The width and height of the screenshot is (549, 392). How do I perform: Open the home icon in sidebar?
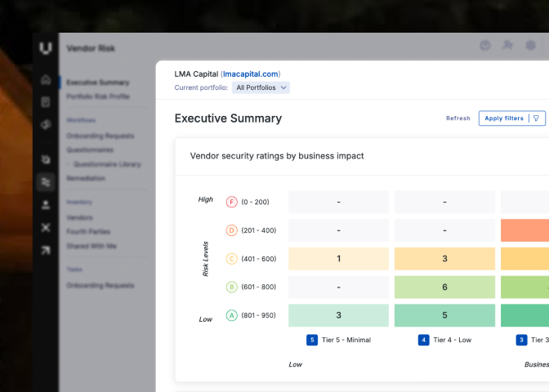point(46,80)
